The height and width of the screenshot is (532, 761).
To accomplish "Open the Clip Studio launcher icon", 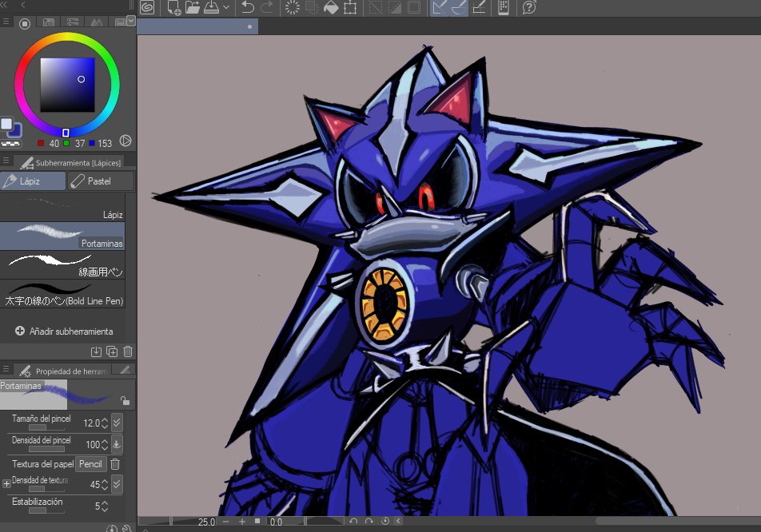I will pos(147,7).
